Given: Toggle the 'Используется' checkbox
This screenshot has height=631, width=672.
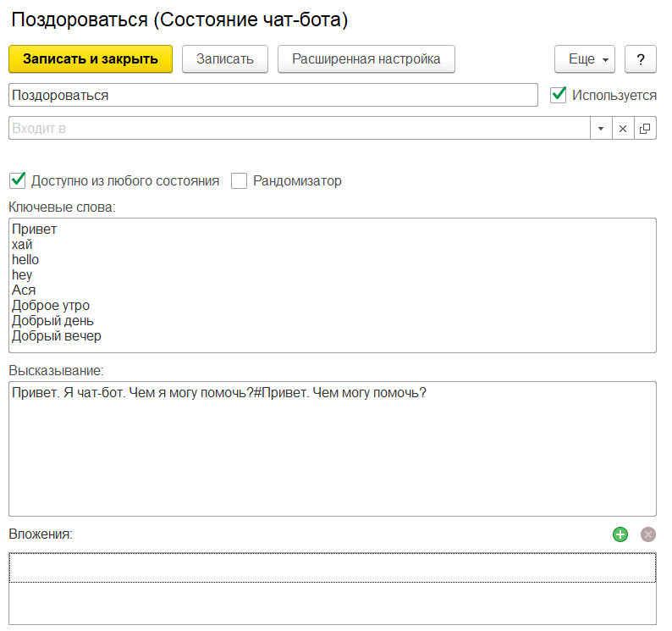Looking at the screenshot, I should (559, 95).
